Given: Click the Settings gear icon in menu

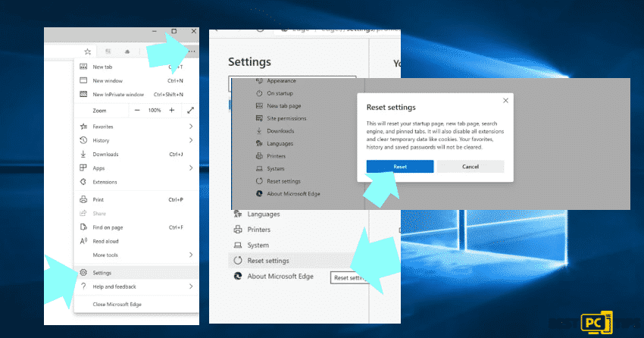Looking at the screenshot, I should (83, 272).
